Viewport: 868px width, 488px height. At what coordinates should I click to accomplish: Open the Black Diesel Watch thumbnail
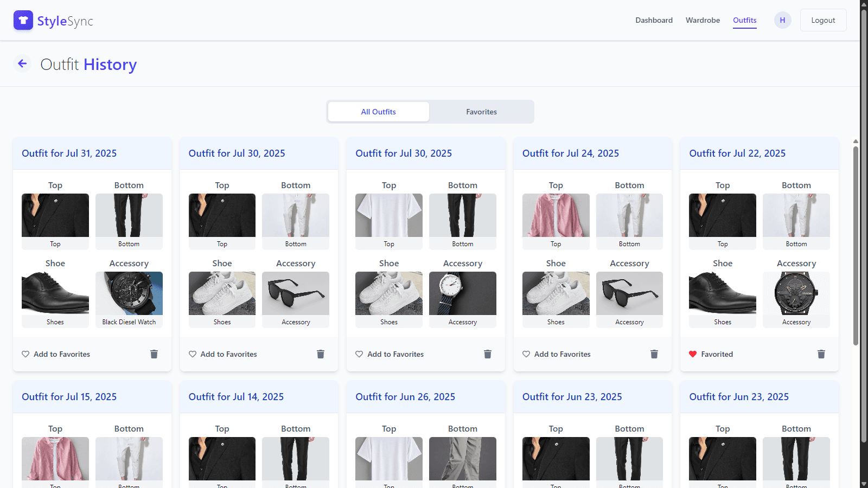tap(129, 293)
